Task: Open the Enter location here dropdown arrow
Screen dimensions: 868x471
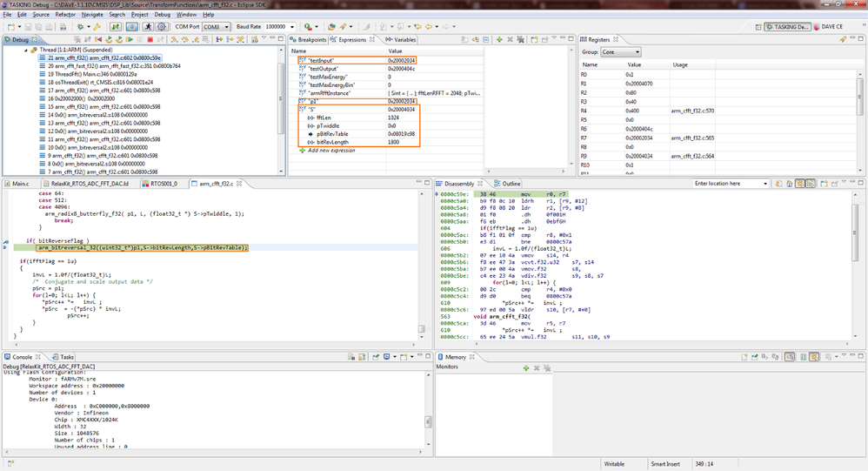Action: pos(765,184)
